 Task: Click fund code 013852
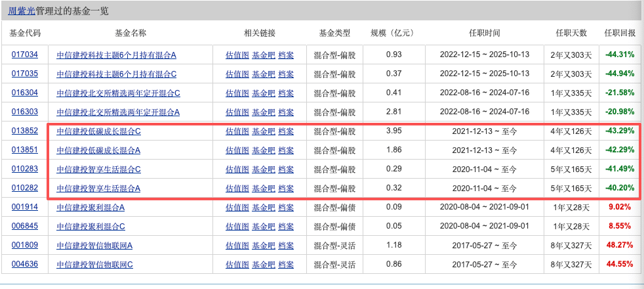click(x=25, y=131)
